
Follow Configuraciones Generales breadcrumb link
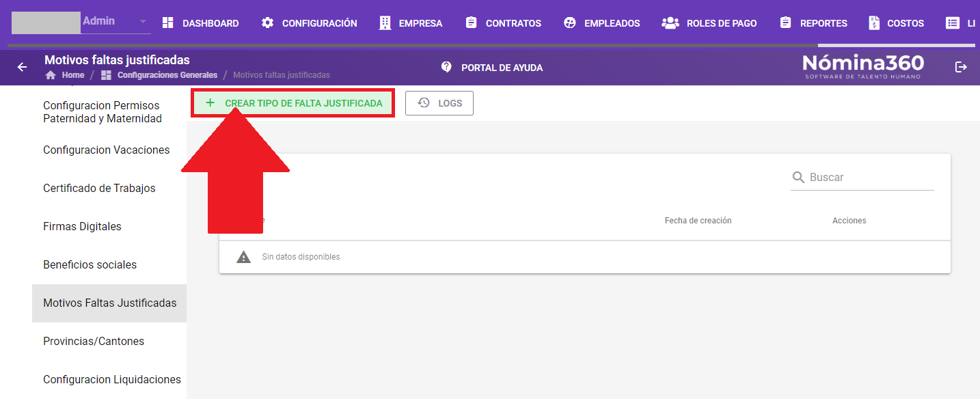pos(167,75)
